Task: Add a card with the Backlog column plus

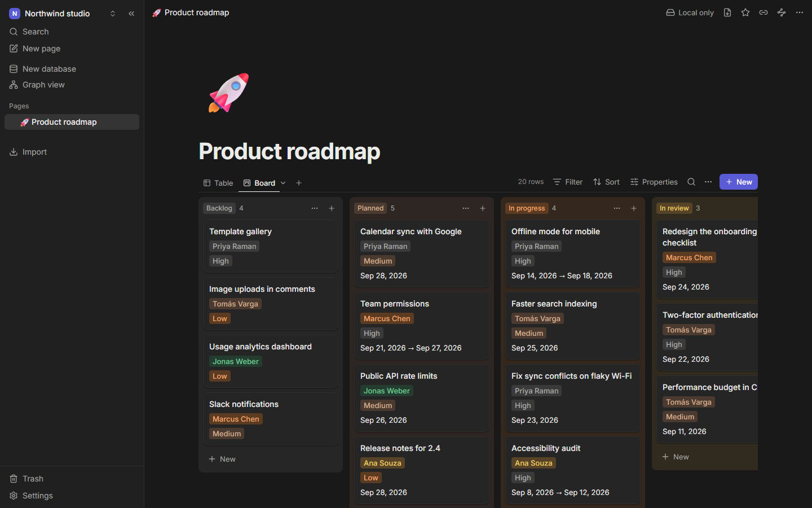Action: pyautogui.click(x=332, y=208)
